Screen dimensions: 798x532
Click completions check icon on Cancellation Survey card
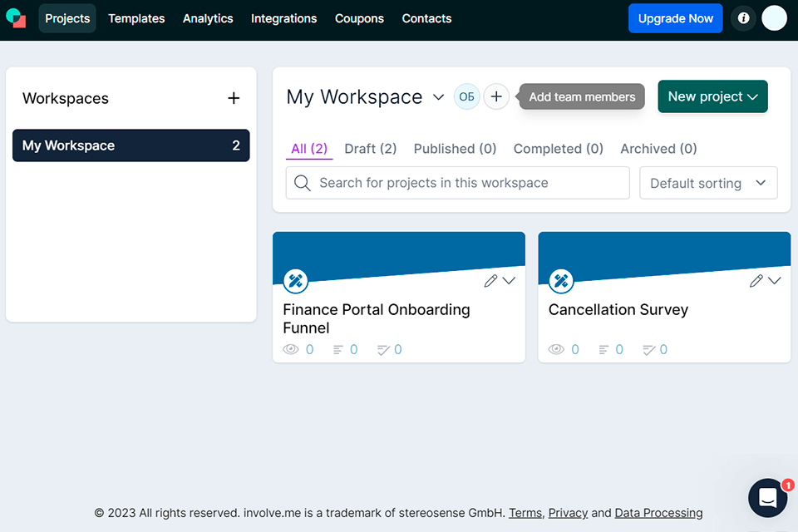(x=649, y=349)
